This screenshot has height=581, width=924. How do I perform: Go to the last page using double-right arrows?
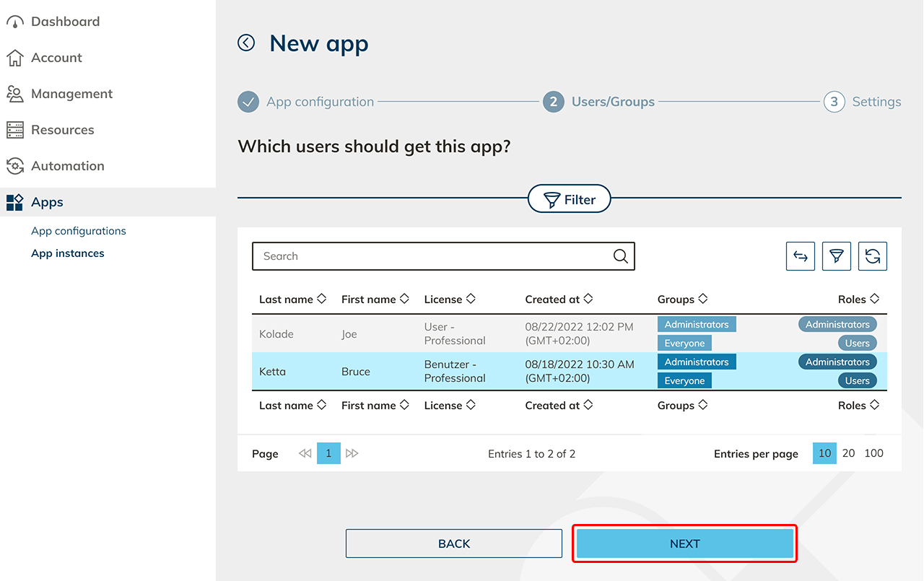[352, 453]
